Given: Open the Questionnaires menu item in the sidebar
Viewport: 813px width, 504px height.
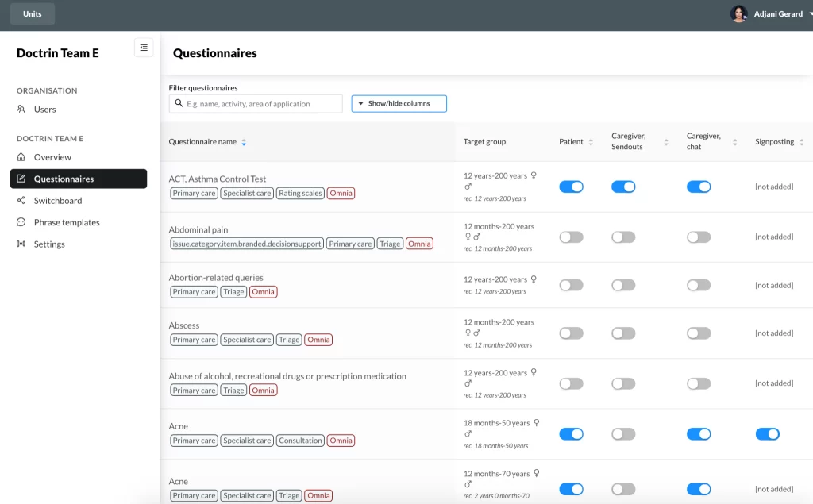Looking at the screenshot, I should coord(79,179).
